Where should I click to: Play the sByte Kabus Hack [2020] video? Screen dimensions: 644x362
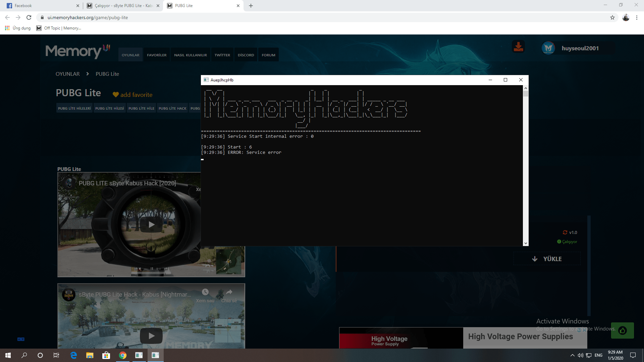pos(151,225)
